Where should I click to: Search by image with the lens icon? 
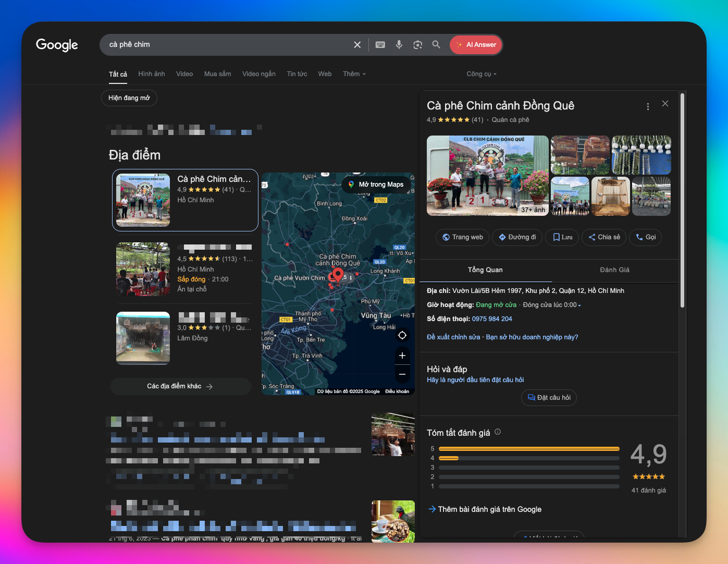(417, 45)
